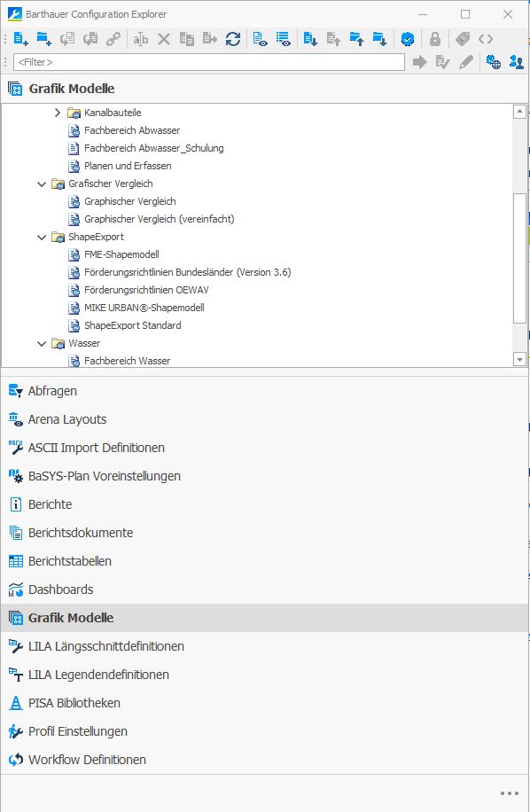Collapse the Grafischer Vergleich folder
Screen dimensions: 530x812
pyautogui.click(x=42, y=183)
